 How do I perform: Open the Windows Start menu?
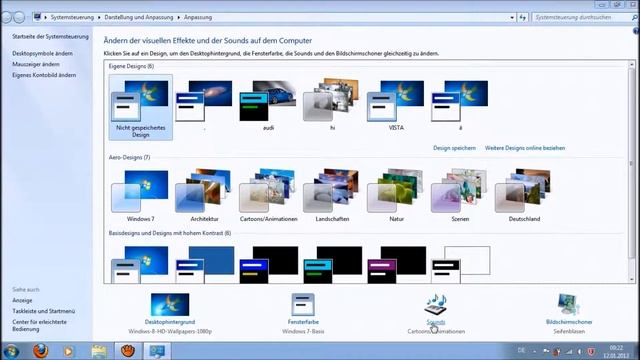[11, 351]
